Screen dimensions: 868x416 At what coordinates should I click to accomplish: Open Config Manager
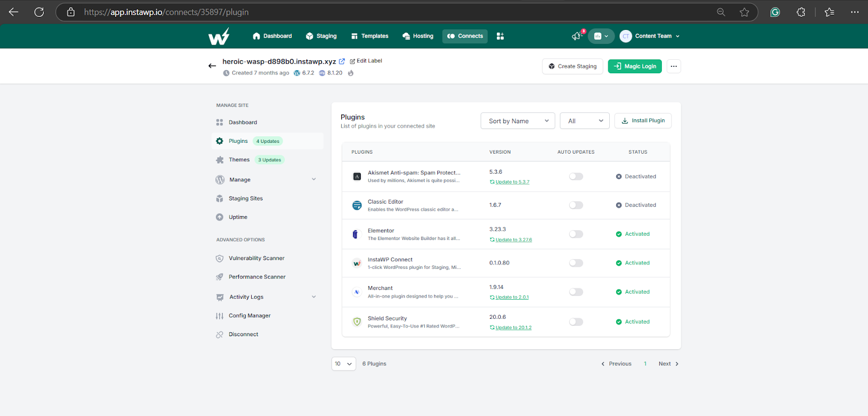point(267,316)
